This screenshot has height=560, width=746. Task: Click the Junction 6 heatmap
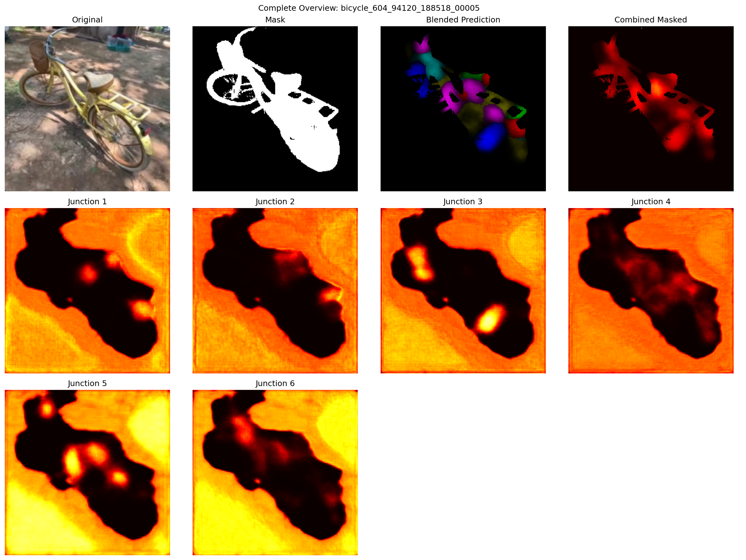(x=275, y=473)
